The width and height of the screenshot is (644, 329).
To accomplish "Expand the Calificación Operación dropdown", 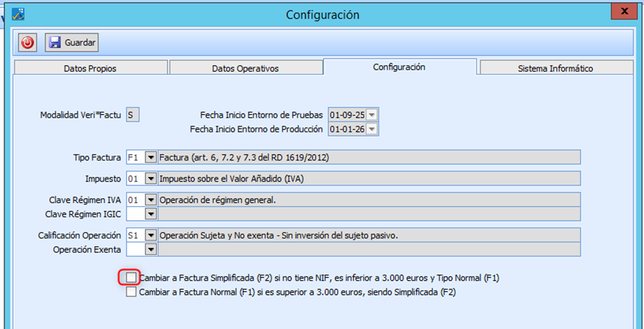I will pos(151,235).
